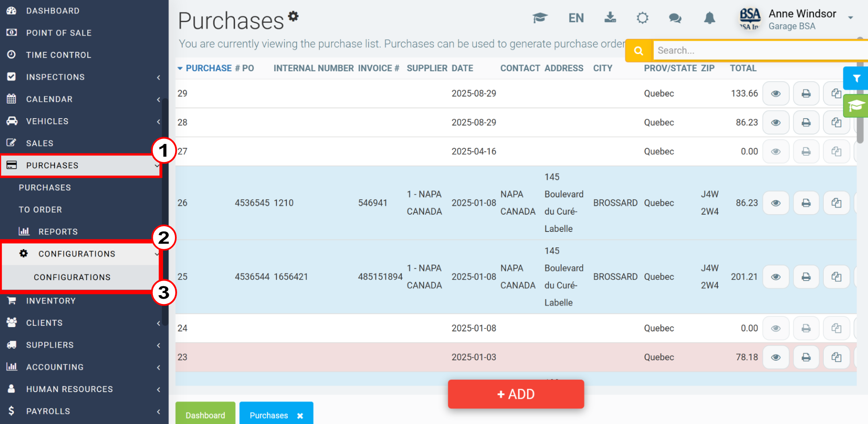868x424 pixels.
Task: View details of purchase 29 via the eye icon
Action: 776,93
